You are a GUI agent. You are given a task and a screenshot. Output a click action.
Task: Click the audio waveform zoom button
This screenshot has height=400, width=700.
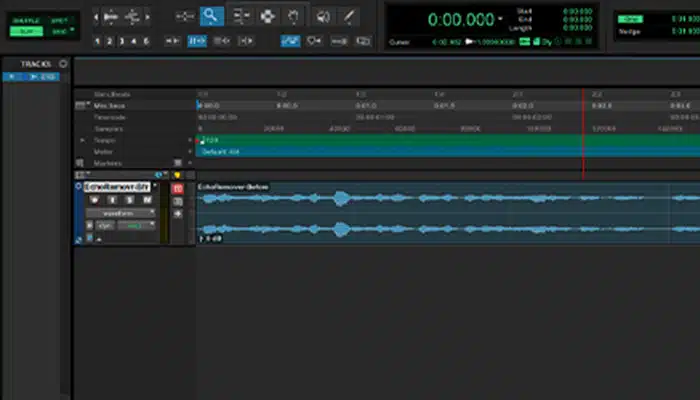111,17
